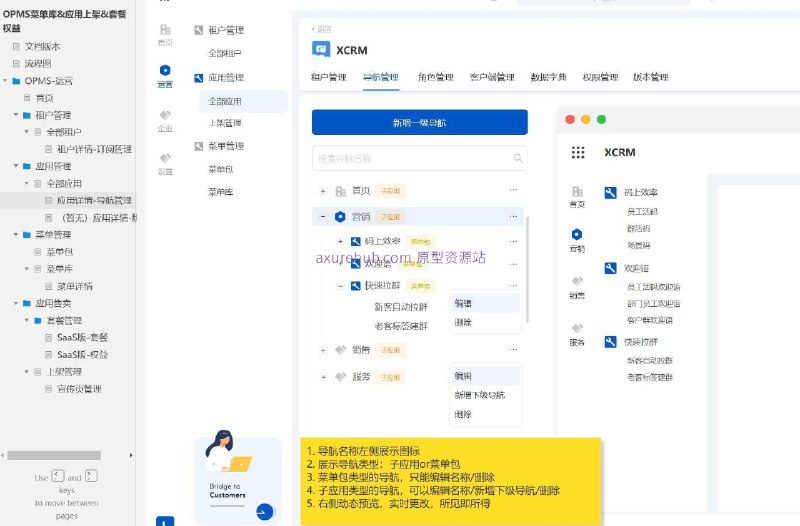Screen dimensions: 800x526
Task: Click the 首页 icon in the preview sidebar
Action: click(x=577, y=192)
